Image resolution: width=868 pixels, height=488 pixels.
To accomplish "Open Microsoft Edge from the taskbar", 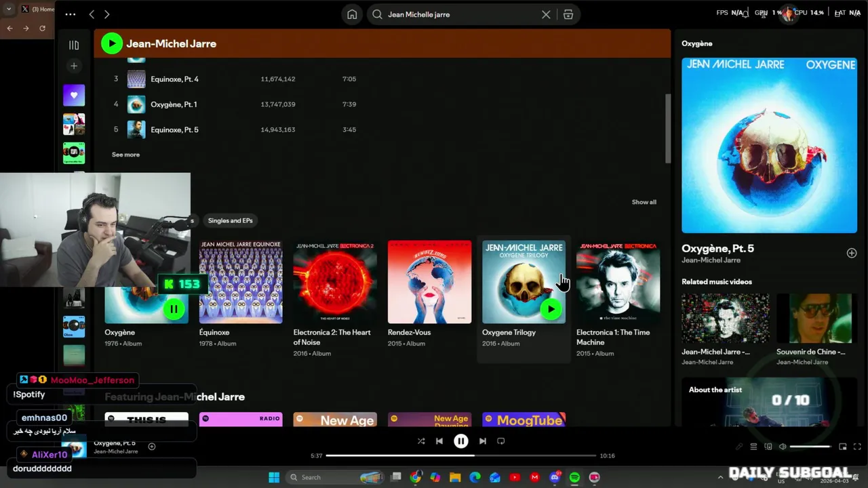I will (x=475, y=477).
